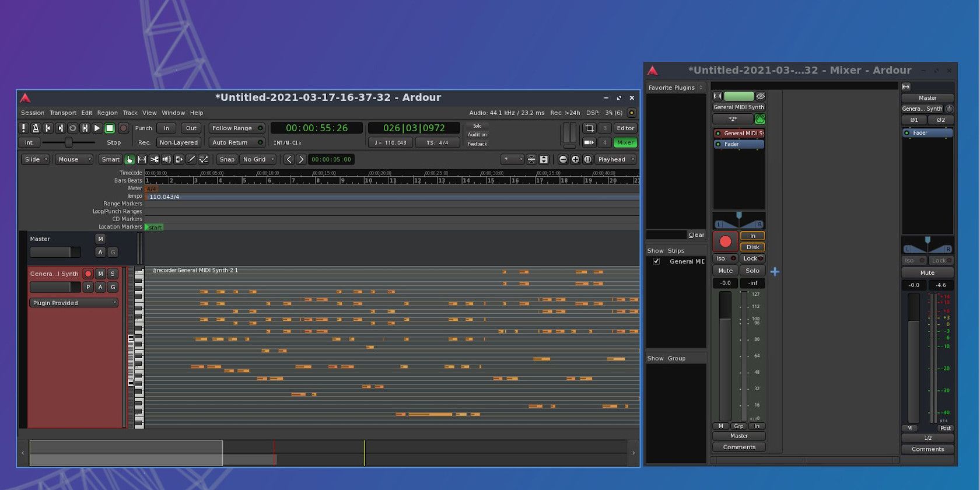Screen dimensions: 980x490
Task: Open the Region menu
Action: tap(107, 113)
